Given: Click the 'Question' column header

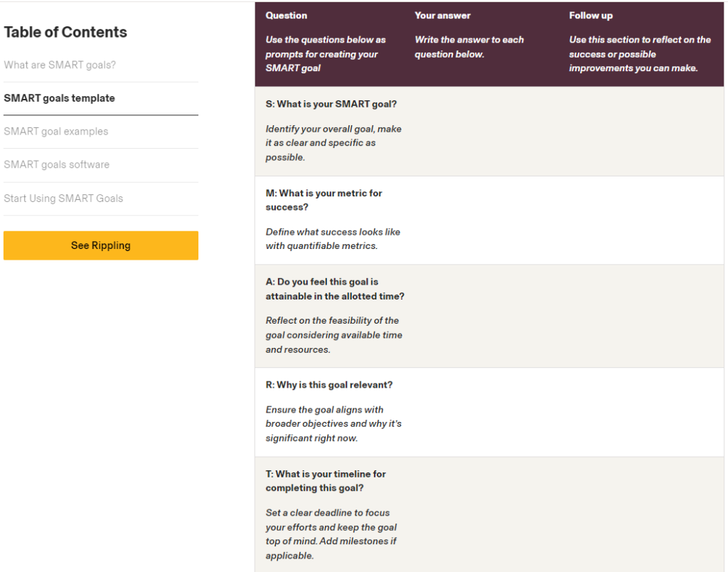Looking at the screenshot, I should [286, 16].
